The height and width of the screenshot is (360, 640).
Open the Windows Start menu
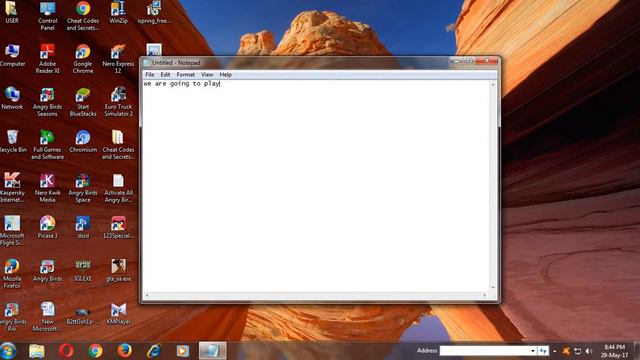click(8, 351)
